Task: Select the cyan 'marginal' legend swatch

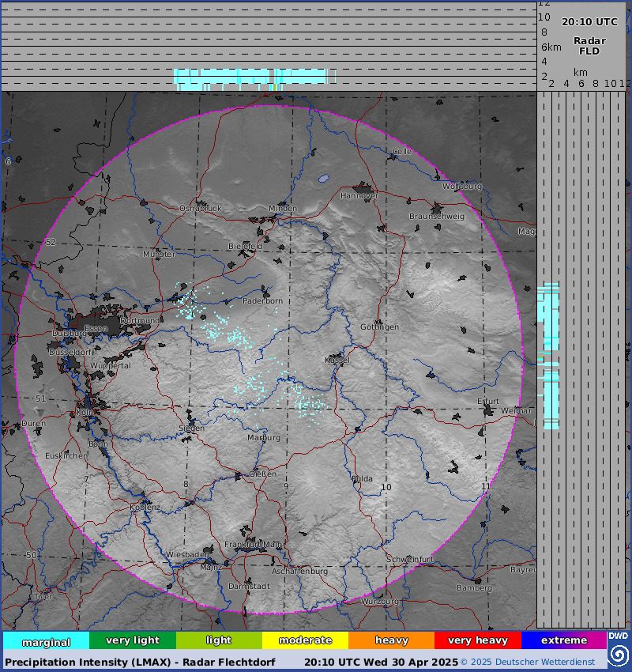Action: pyautogui.click(x=46, y=640)
